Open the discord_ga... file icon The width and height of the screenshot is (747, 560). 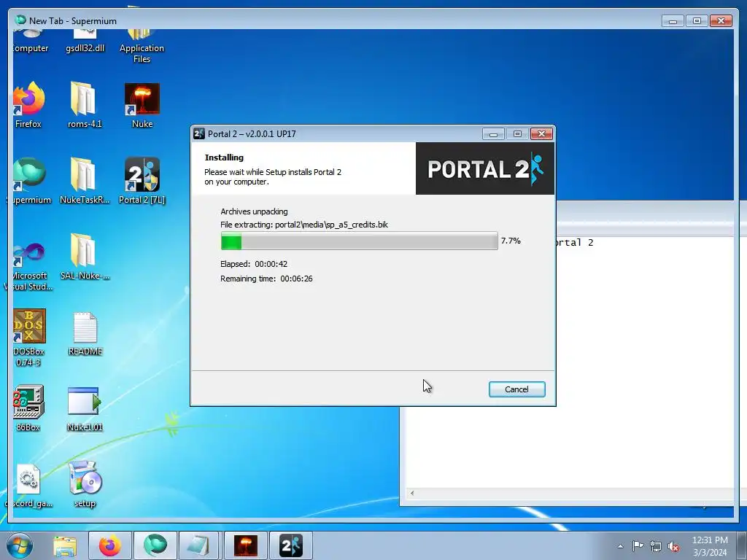coord(29,485)
